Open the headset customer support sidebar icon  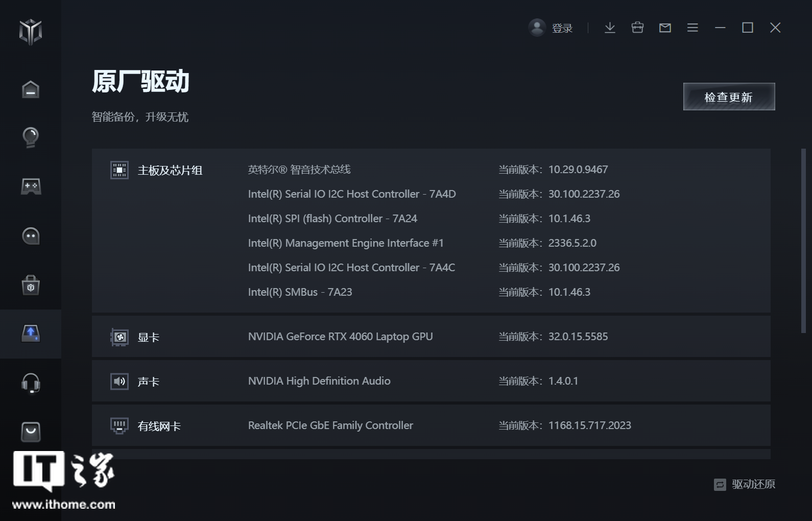click(x=31, y=383)
